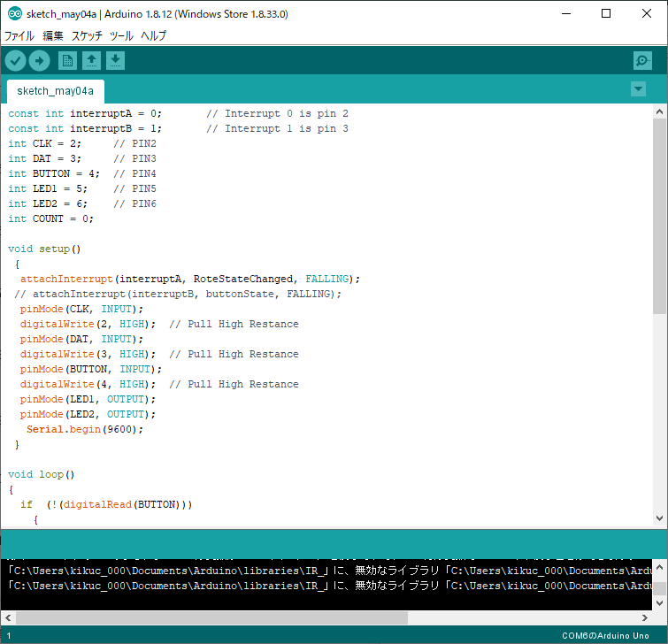The width and height of the screenshot is (668, 644).
Task: Open the Serial Monitor magnifier icon
Action: coord(642,60)
